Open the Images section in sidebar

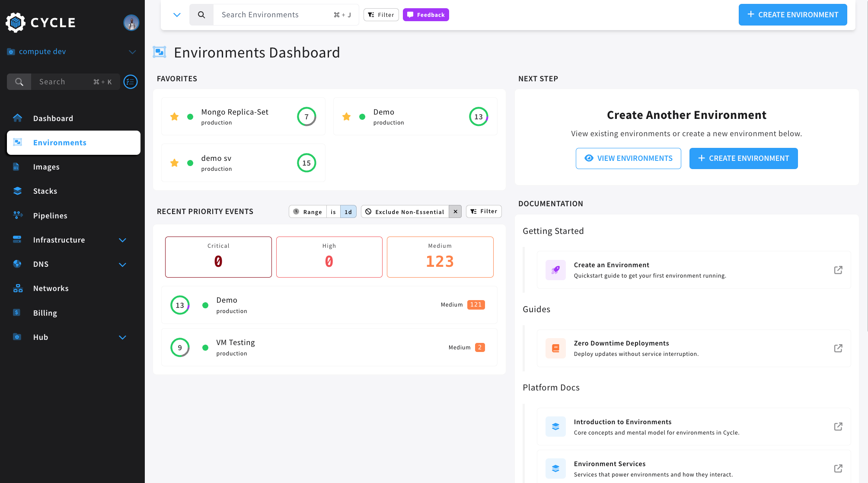(x=46, y=166)
